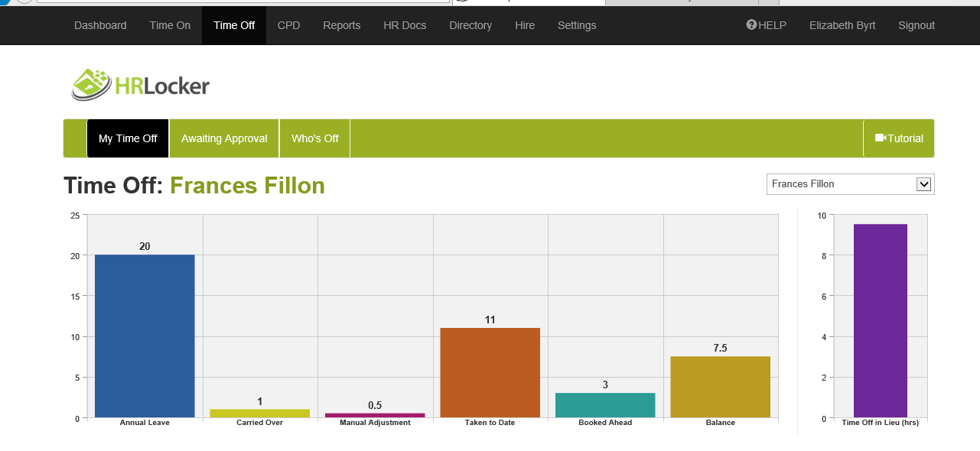Screen dimensions: 980x451
Task: Click the blue Annual Leave bar
Action: (145, 336)
